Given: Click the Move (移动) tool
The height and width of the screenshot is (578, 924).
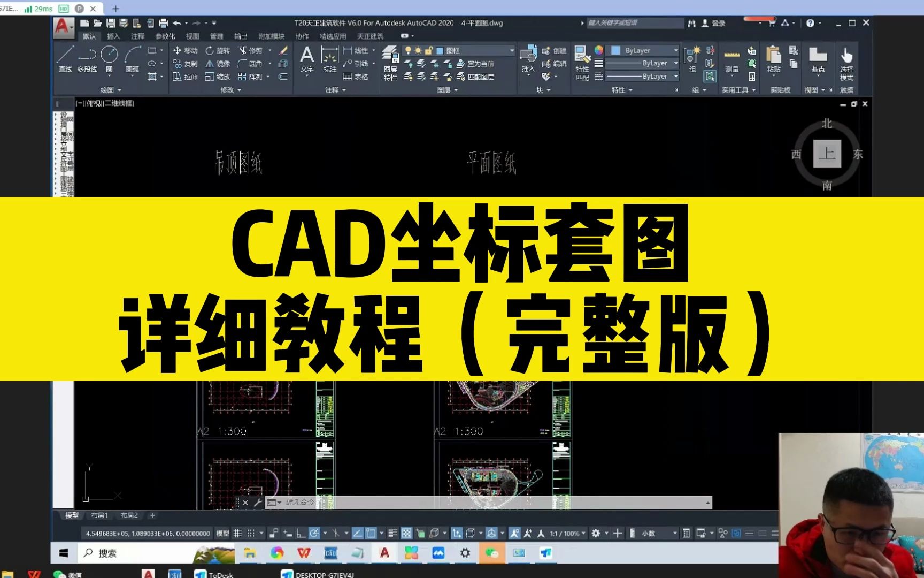Looking at the screenshot, I should click(x=185, y=50).
